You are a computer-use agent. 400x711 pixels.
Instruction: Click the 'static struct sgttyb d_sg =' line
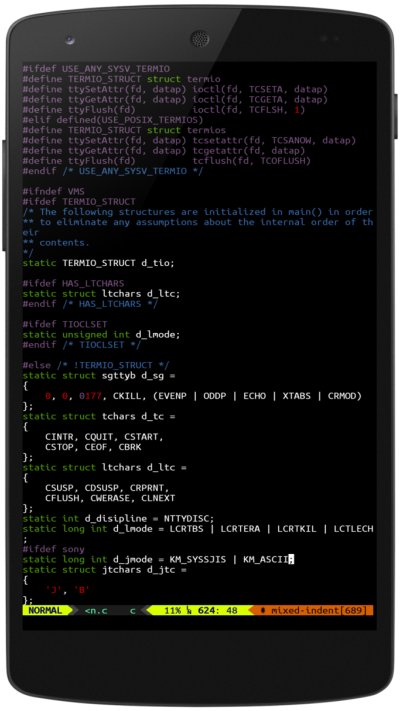pyautogui.click(x=99, y=375)
